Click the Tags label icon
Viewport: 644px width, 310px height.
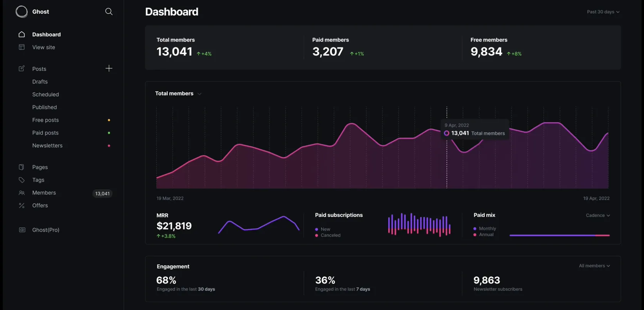22,180
